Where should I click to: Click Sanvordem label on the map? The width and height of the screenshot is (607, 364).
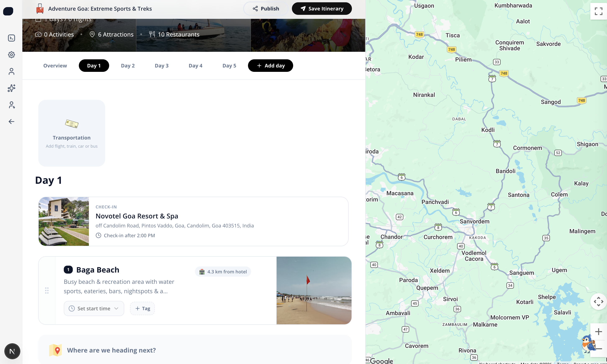click(475, 221)
